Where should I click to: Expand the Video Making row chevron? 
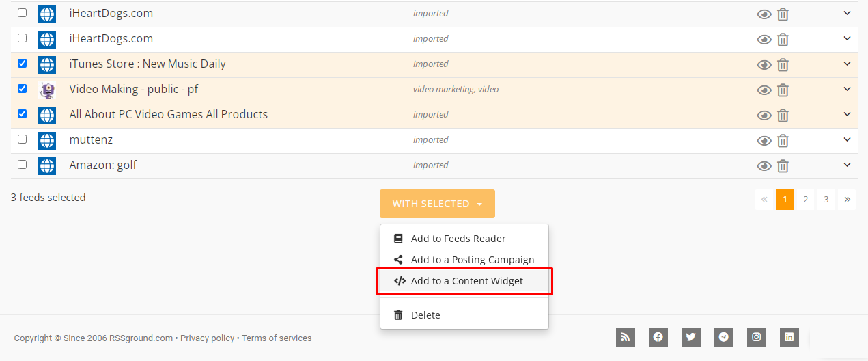point(847,89)
